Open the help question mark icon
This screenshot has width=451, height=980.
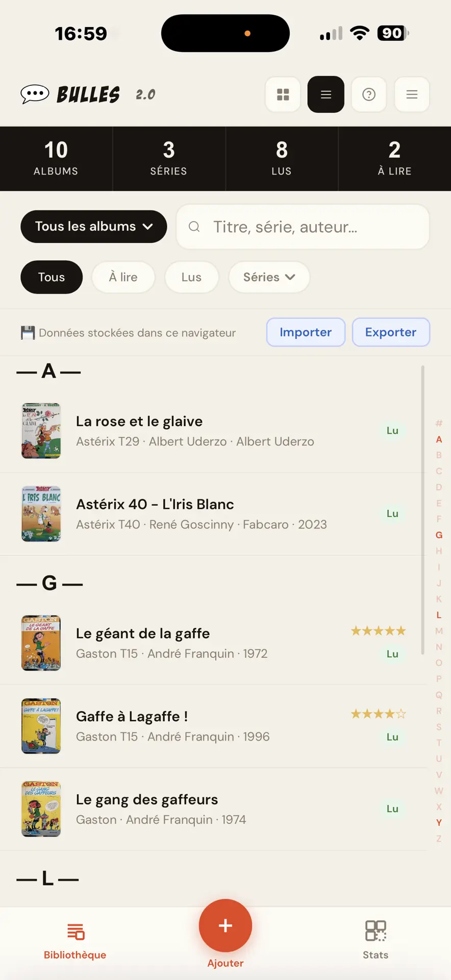369,94
